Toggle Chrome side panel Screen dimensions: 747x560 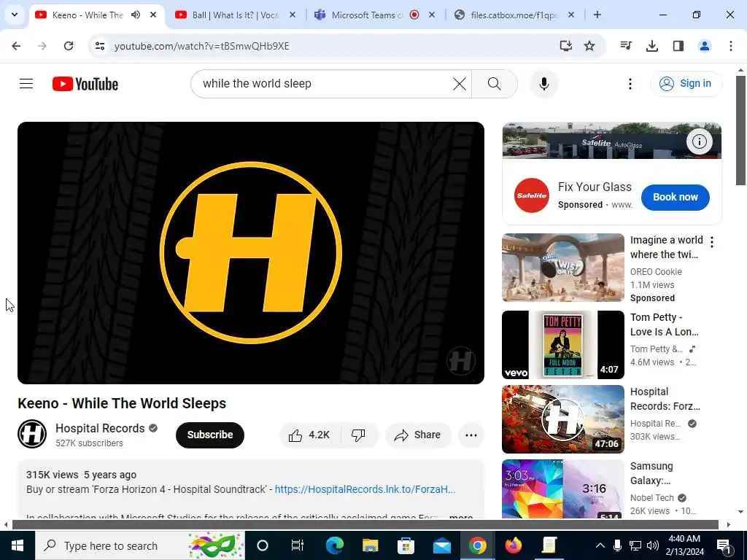[678, 46]
